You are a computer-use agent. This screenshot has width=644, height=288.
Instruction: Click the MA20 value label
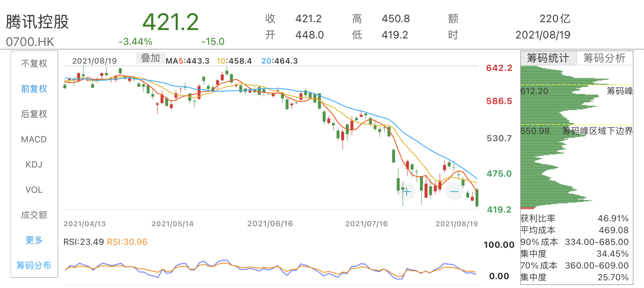point(280,61)
